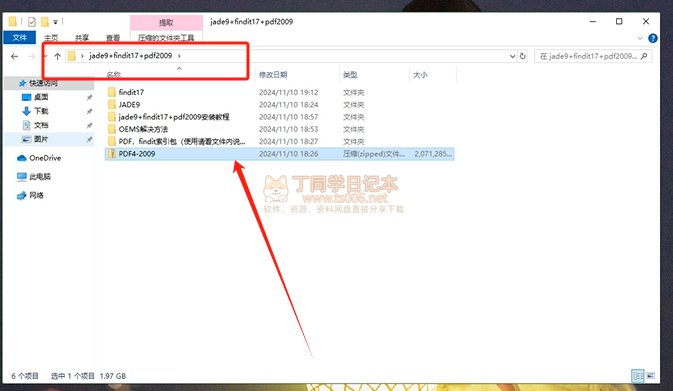
Task: Switch to details view layout icon
Action: (638, 376)
